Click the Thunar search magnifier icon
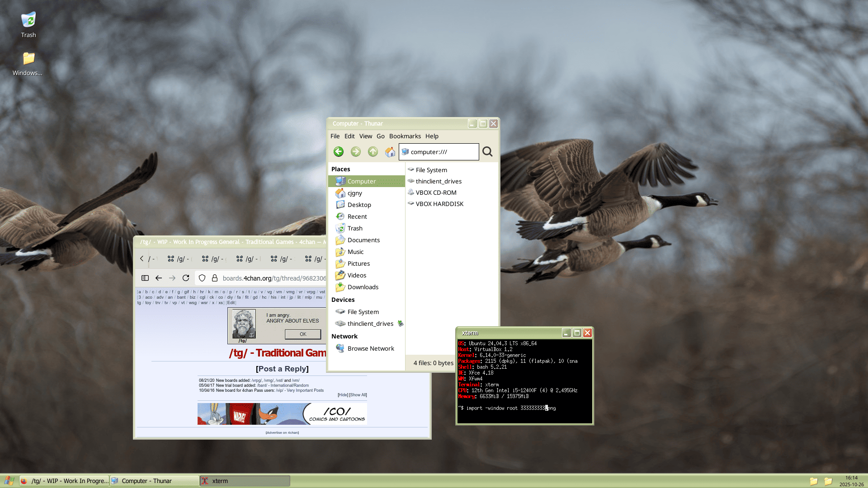 point(487,152)
